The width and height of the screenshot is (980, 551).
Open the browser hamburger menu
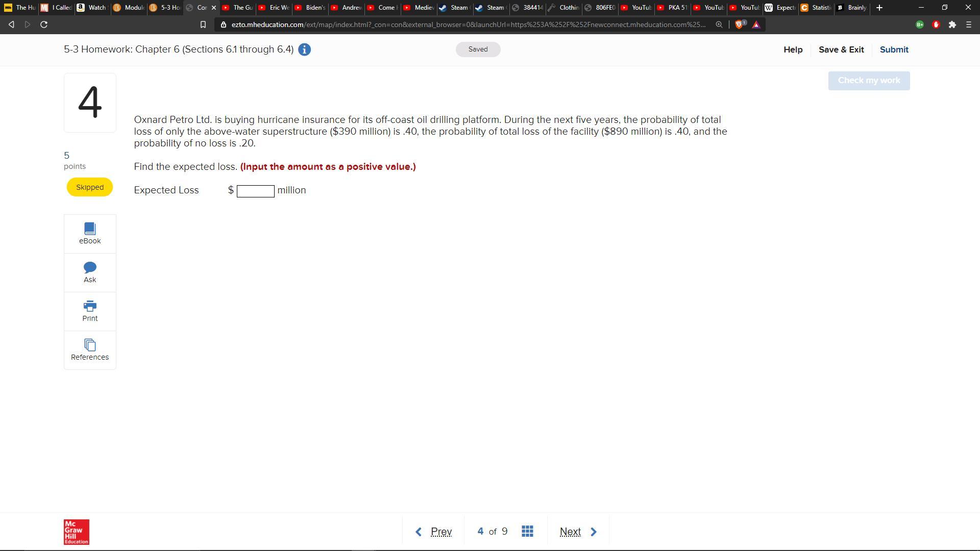(x=968, y=24)
